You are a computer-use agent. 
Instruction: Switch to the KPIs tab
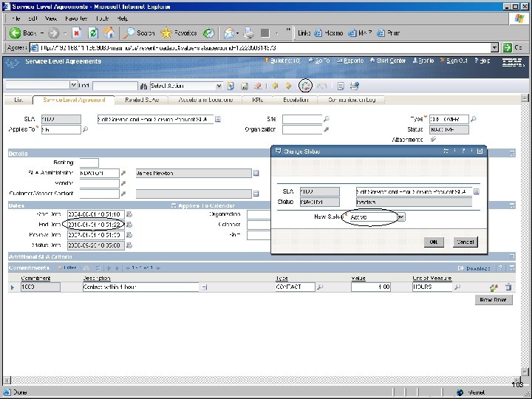258,100
